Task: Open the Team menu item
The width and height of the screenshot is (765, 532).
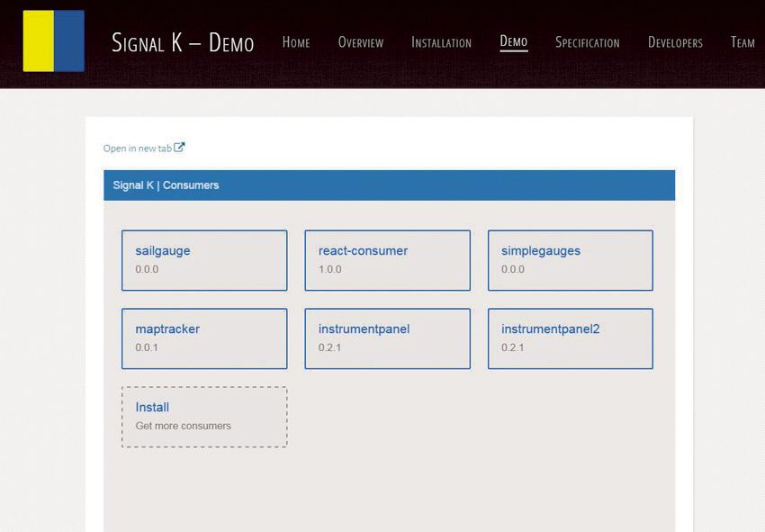Action: click(x=742, y=42)
